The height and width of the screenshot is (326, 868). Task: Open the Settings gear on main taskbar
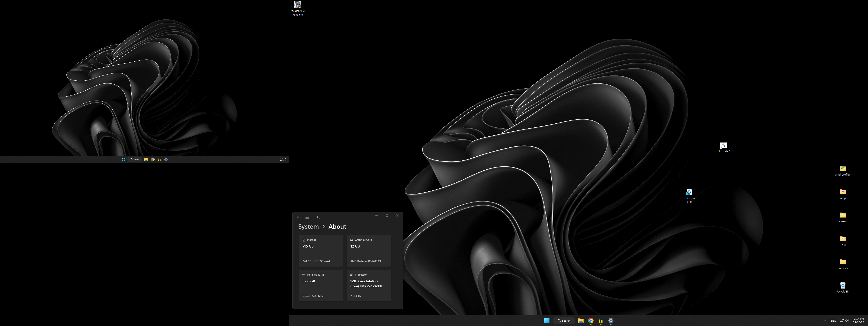611,321
